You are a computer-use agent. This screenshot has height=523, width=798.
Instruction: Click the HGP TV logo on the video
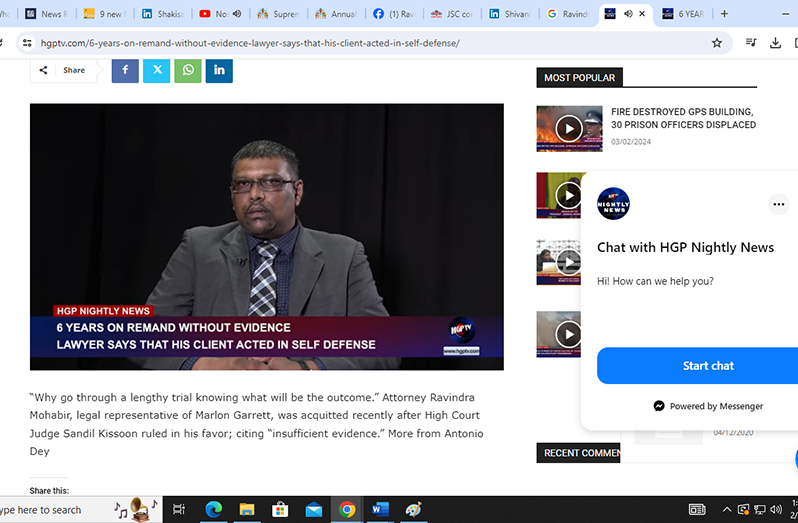462,330
